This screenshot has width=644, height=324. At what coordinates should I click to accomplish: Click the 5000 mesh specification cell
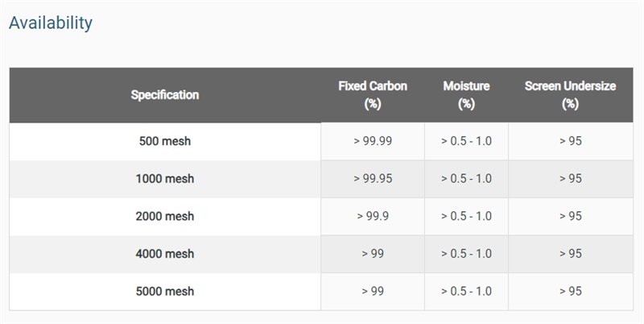coord(165,291)
